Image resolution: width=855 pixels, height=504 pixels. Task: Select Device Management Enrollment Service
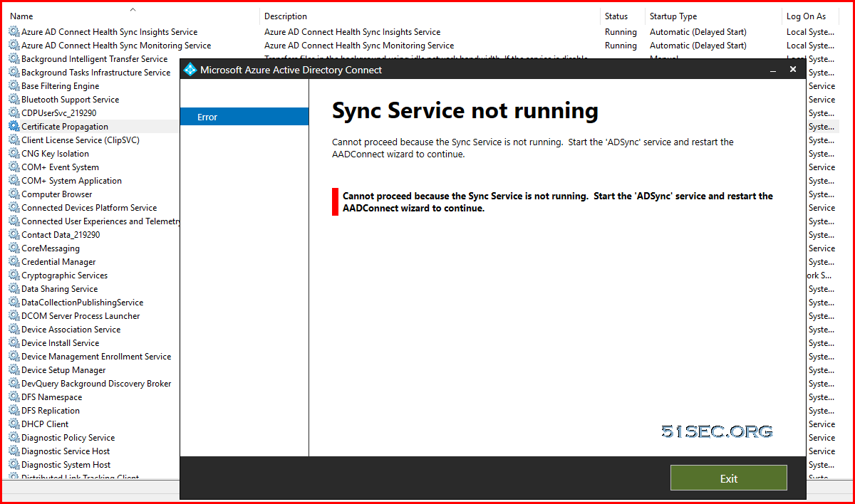click(96, 357)
